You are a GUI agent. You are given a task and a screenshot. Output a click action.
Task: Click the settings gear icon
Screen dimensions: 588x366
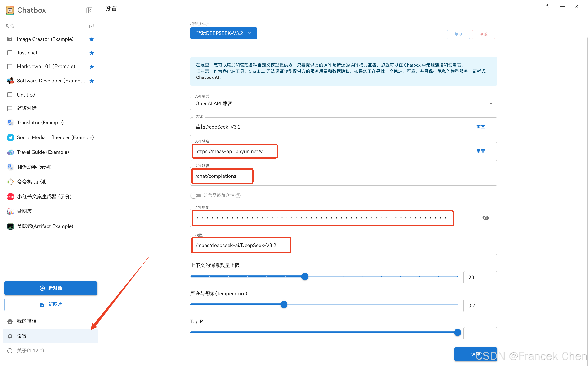pyautogui.click(x=10, y=336)
